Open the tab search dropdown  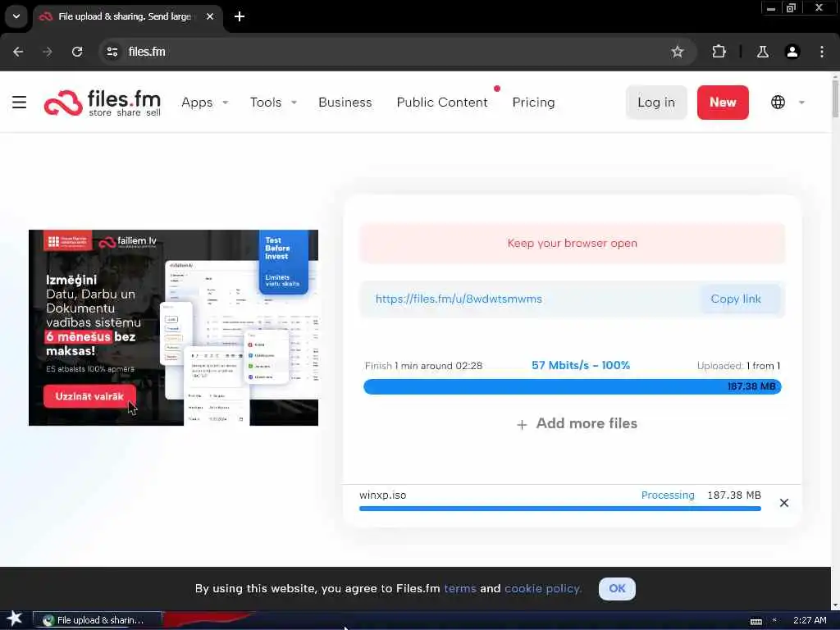click(16, 16)
